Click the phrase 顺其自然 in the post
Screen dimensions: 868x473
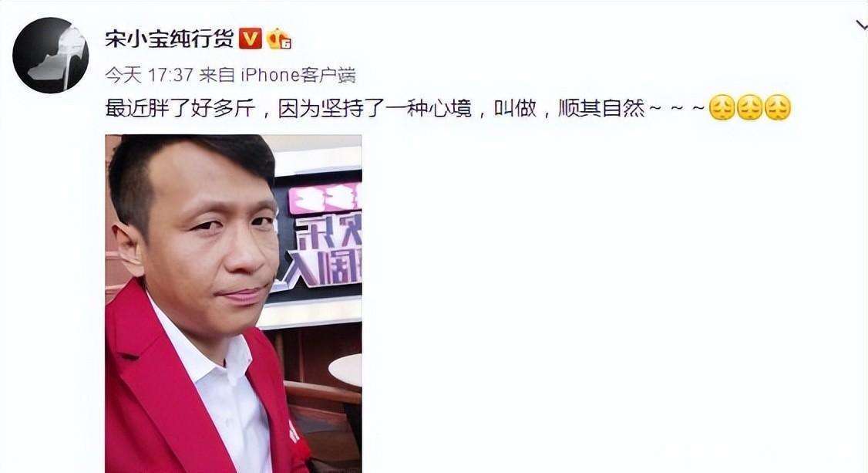click(x=601, y=107)
